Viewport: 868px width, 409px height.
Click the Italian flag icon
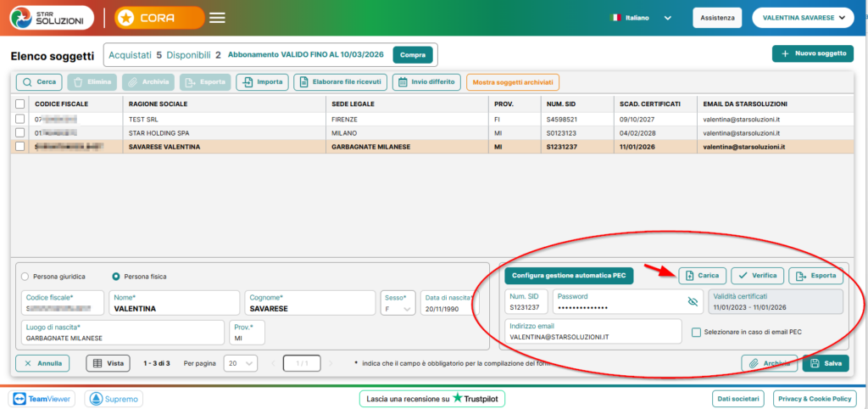click(x=615, y=18)
